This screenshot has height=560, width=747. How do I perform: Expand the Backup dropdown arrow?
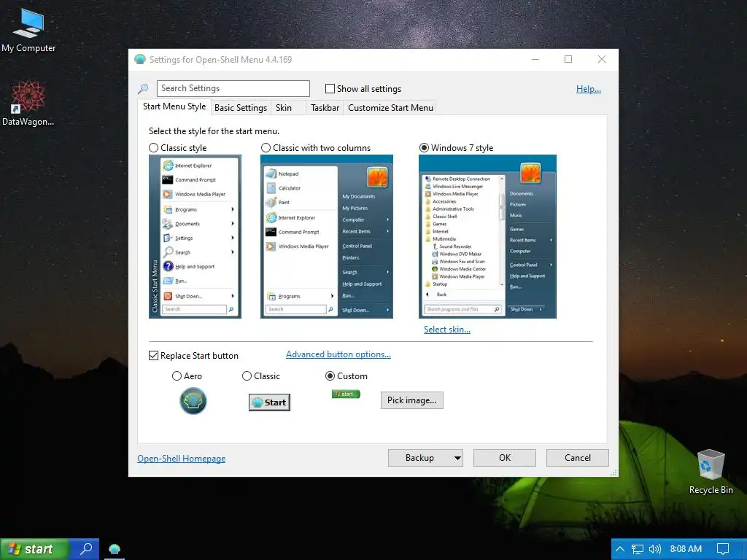click(x=457, y=458)
